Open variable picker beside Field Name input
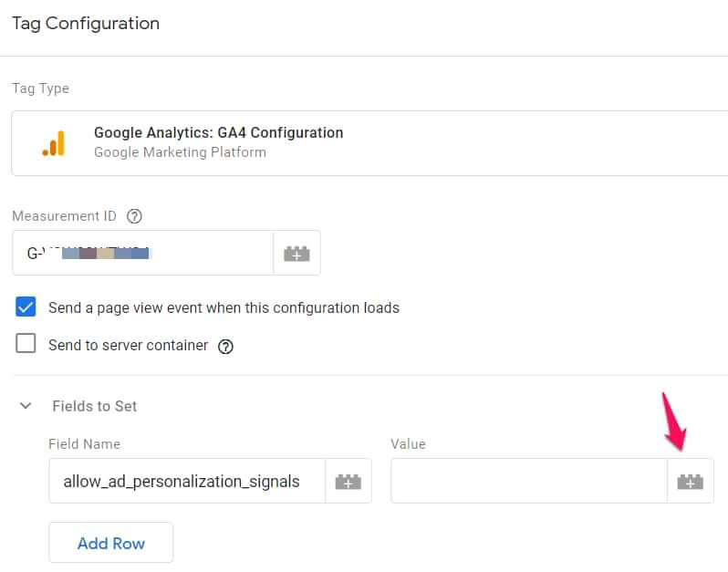 pyautogui.click(x=348, y=482)
